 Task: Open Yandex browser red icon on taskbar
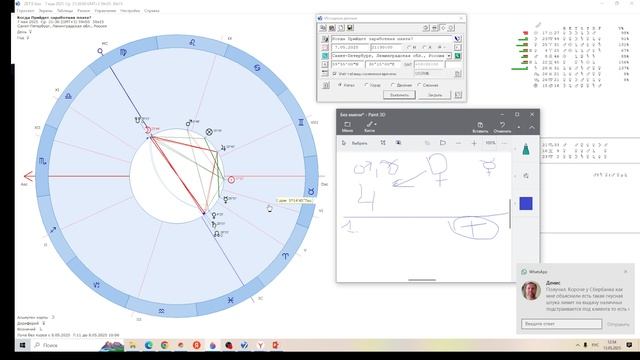pos(197,345)
